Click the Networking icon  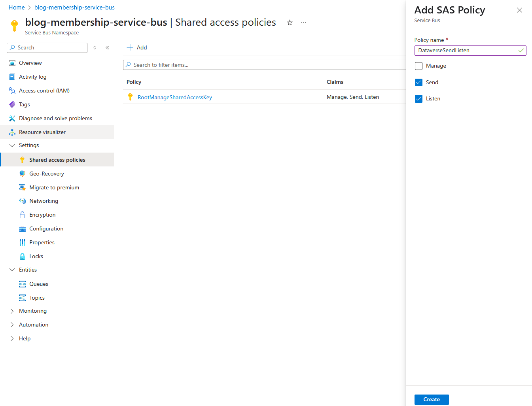[23, 201]
